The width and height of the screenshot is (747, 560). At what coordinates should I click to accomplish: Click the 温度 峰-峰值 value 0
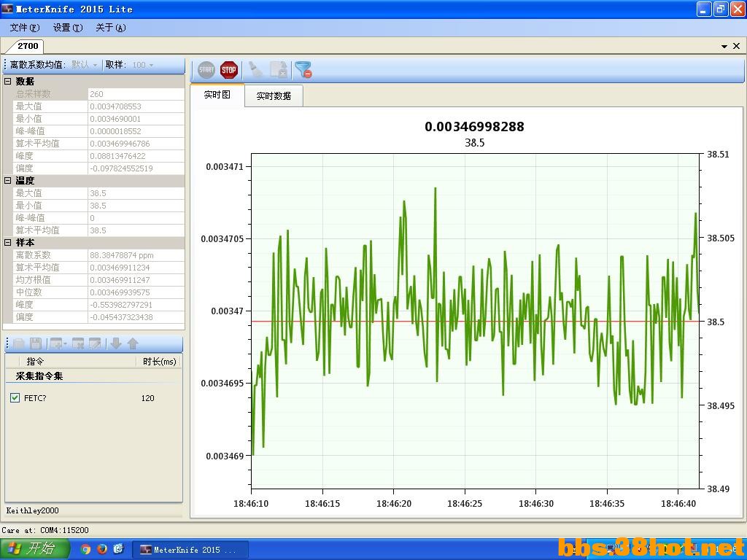click(136, 217)
